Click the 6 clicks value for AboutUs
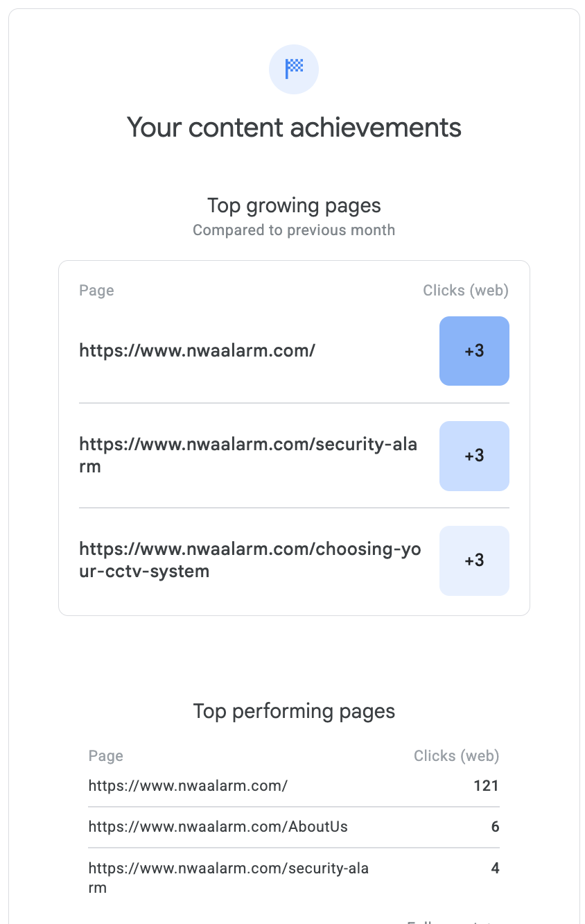Viewport: 585px width, 924px height. 495,827
